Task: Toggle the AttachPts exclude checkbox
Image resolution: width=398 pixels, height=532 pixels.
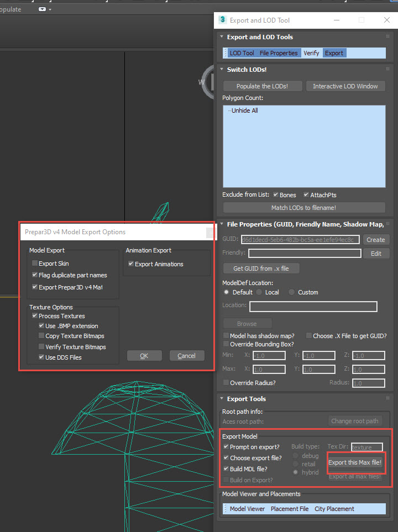Action: coord(306,195)
